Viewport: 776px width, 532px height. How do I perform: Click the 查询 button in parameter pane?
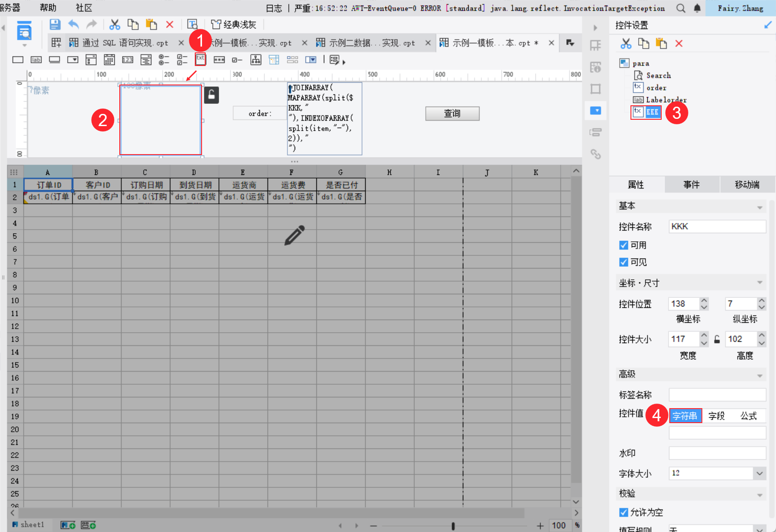(x=452, y=113)
